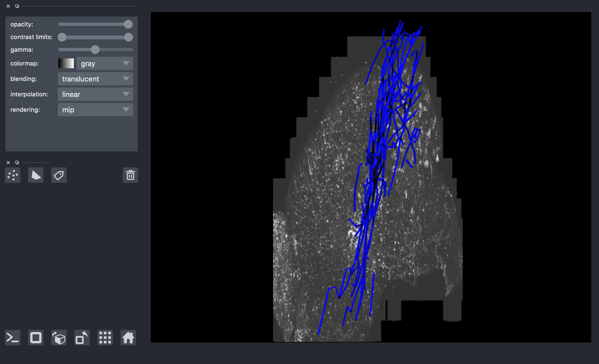Open the rendering dropdown showing mip
This screenshot has height=364, width=599.
pos(96,110)
